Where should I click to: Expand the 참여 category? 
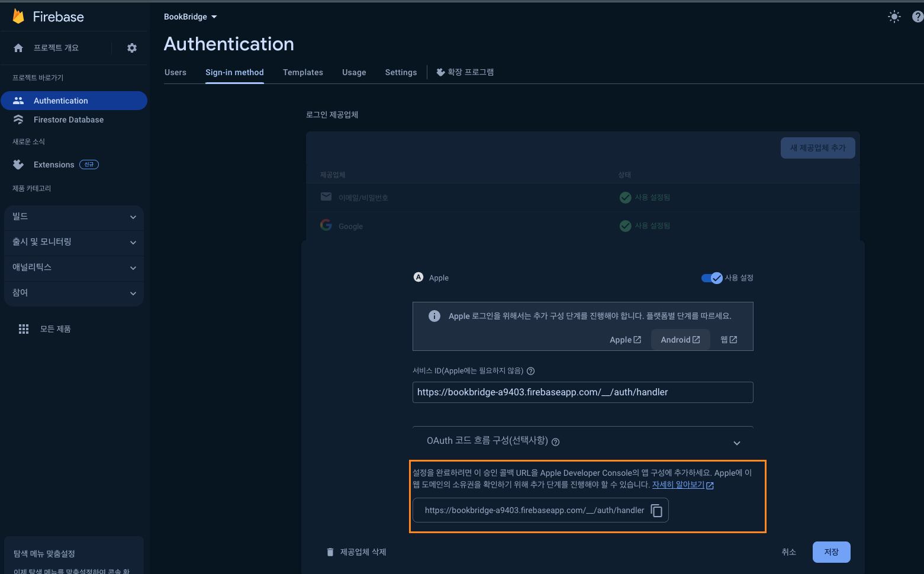74,294
